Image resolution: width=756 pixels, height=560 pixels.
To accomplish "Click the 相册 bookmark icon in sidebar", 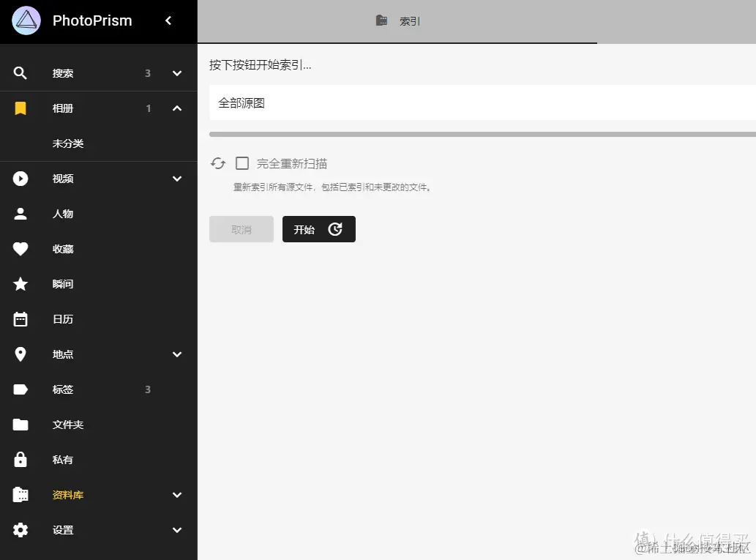I will coord(20,108).
